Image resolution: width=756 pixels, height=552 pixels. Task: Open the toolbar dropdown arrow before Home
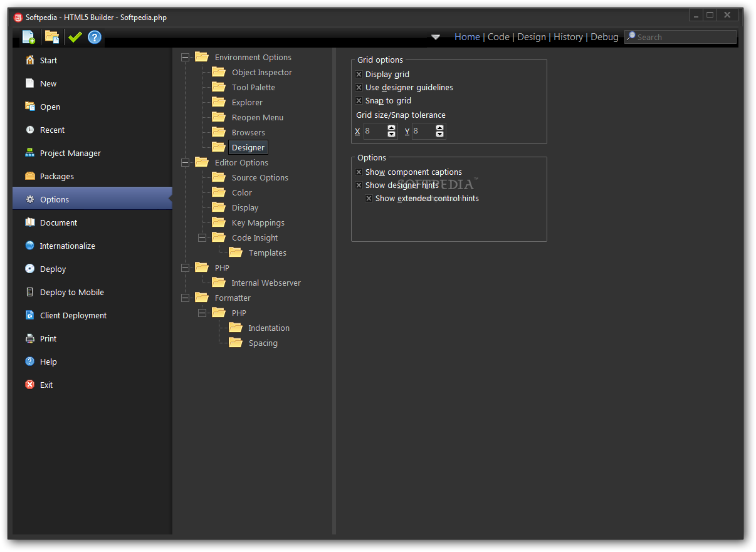click(436, 37)
